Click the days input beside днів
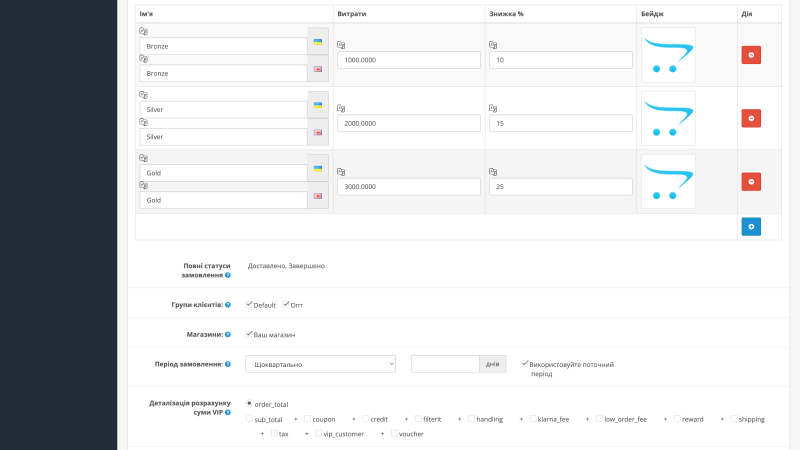The image size is (800, 450). pyautogui.click(x=445, y=364)
